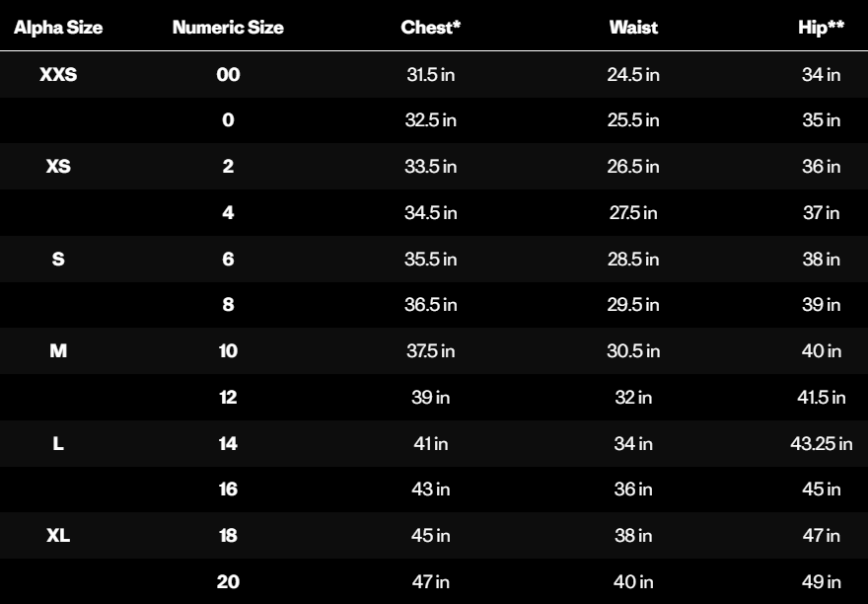Viewport: 868px width, 604px height.
Task: Click the Waist column header
Action: pos(633,28)
